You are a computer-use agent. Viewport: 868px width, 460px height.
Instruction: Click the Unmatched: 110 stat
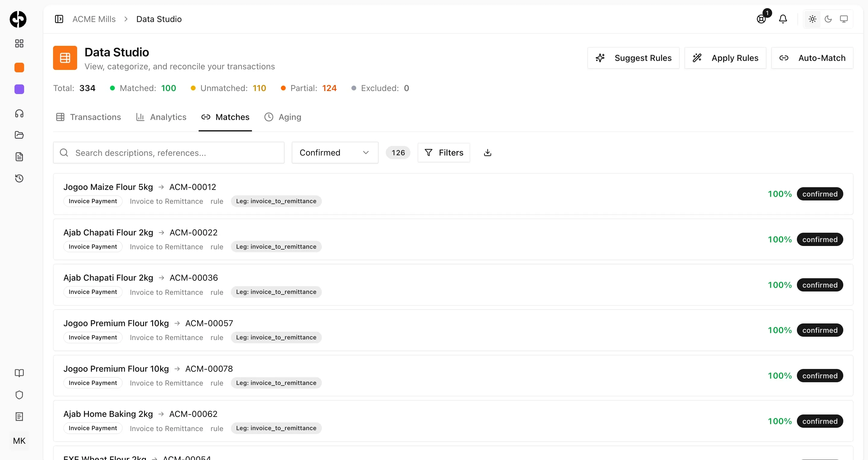[228, 88]
